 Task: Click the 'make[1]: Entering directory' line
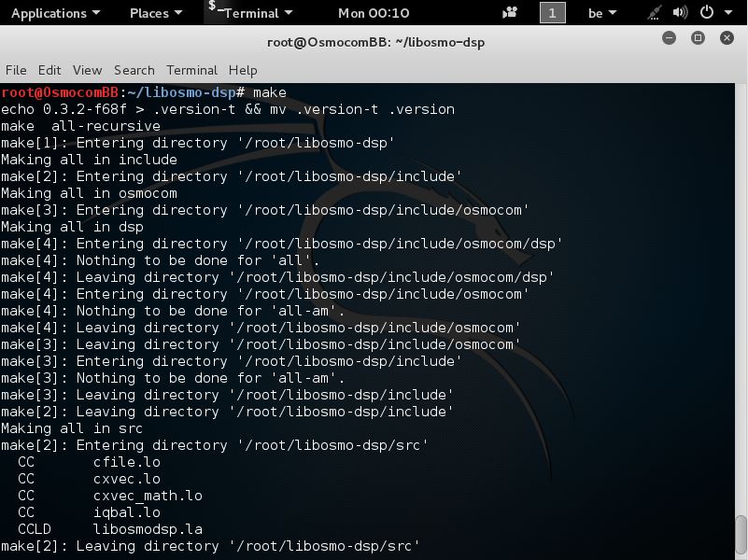tap(197, 143)
